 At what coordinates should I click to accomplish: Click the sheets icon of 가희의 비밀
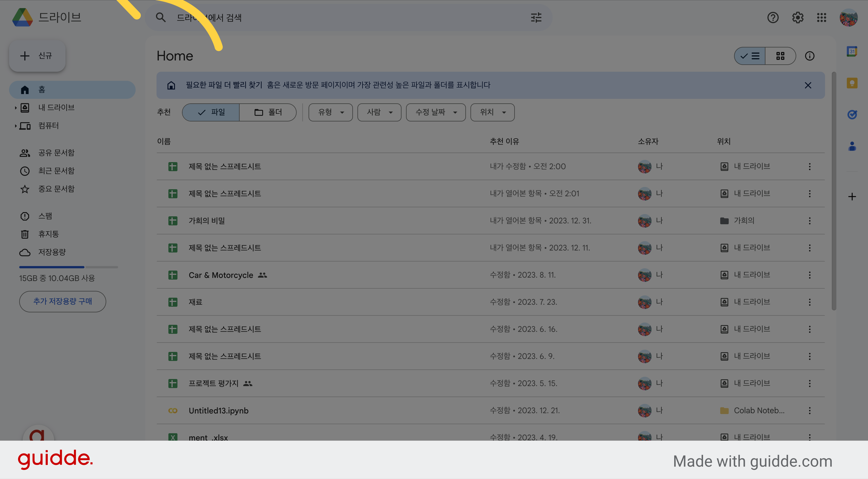(x=173, y=221)
